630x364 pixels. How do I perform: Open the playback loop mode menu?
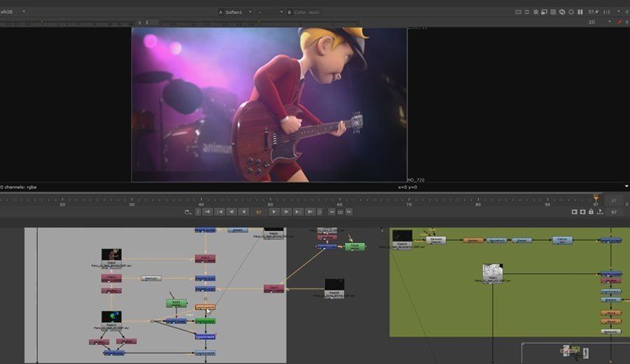coord(188,211)
